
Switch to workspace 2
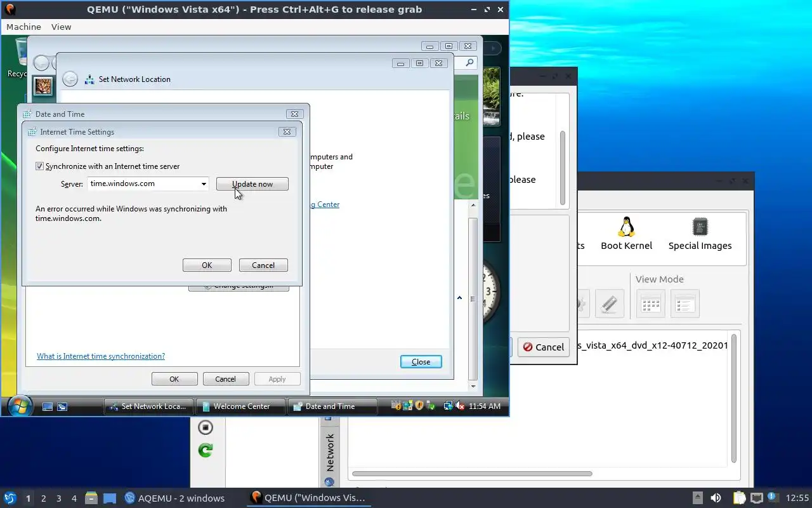[44, 498]
